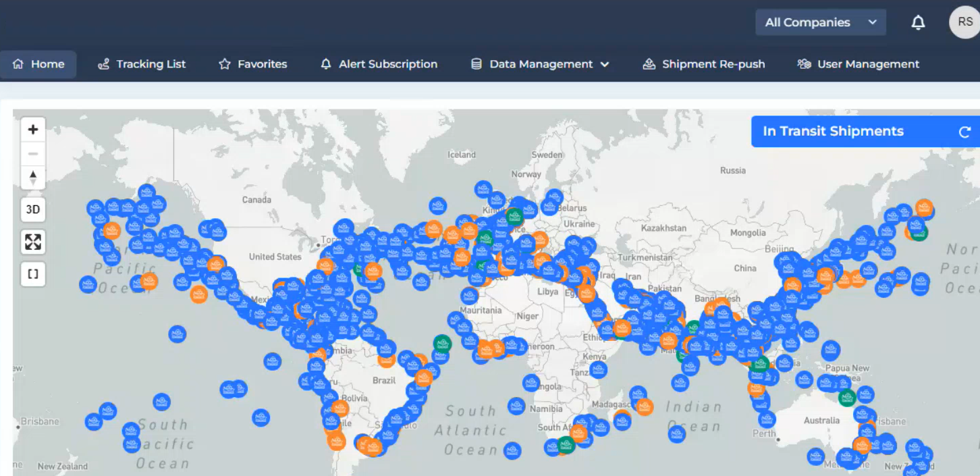Reset map bearing with compass arrow
Viewport: 980px width, 476px height.
click(33, 178)
